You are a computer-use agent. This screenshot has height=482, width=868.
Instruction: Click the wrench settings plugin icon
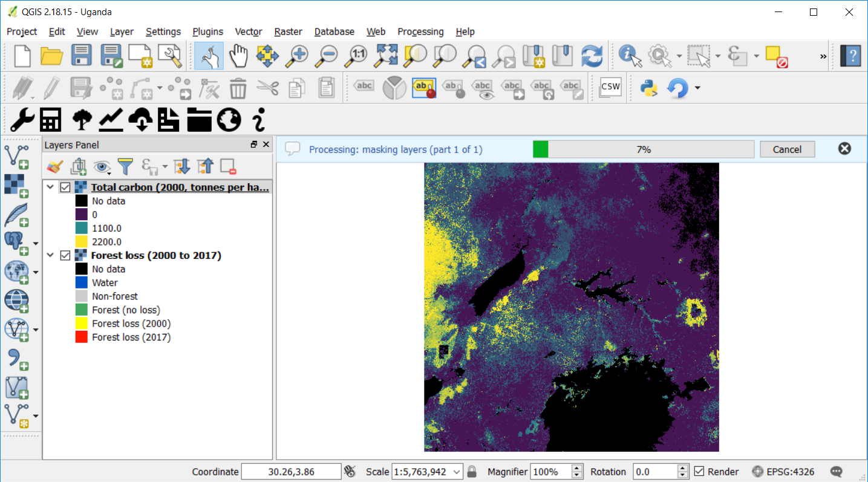[22, 120]
